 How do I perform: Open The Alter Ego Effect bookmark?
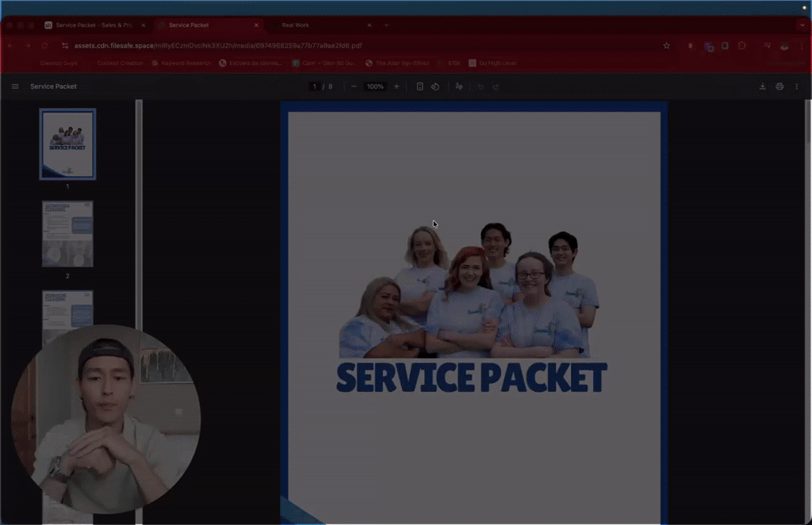click(397, 63)
